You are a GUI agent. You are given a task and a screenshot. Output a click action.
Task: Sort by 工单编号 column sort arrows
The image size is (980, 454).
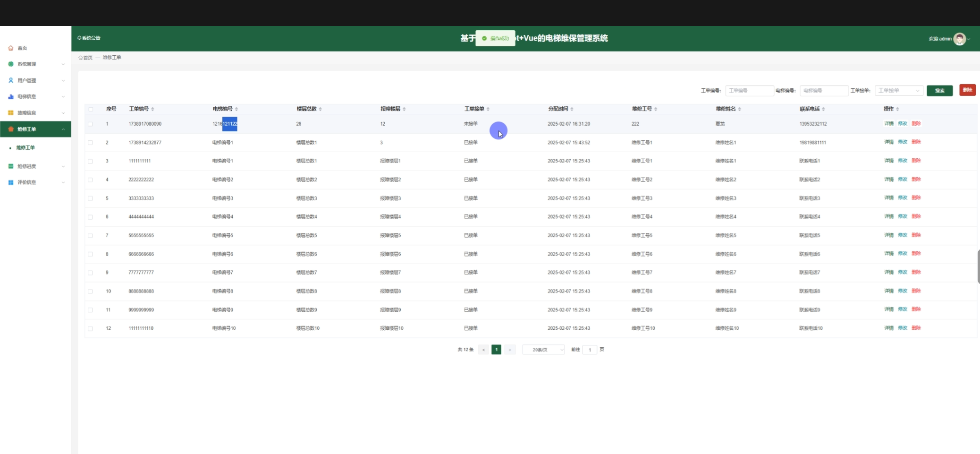152,109
